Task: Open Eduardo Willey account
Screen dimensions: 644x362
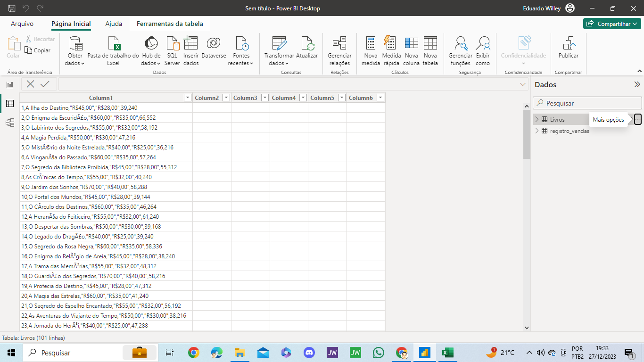Action: coord(549,8)
